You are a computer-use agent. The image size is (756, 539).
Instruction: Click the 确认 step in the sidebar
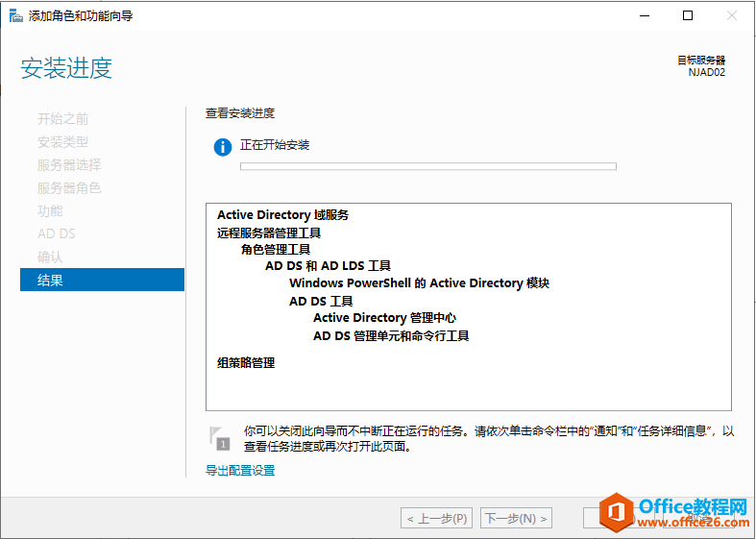point(50,257)
